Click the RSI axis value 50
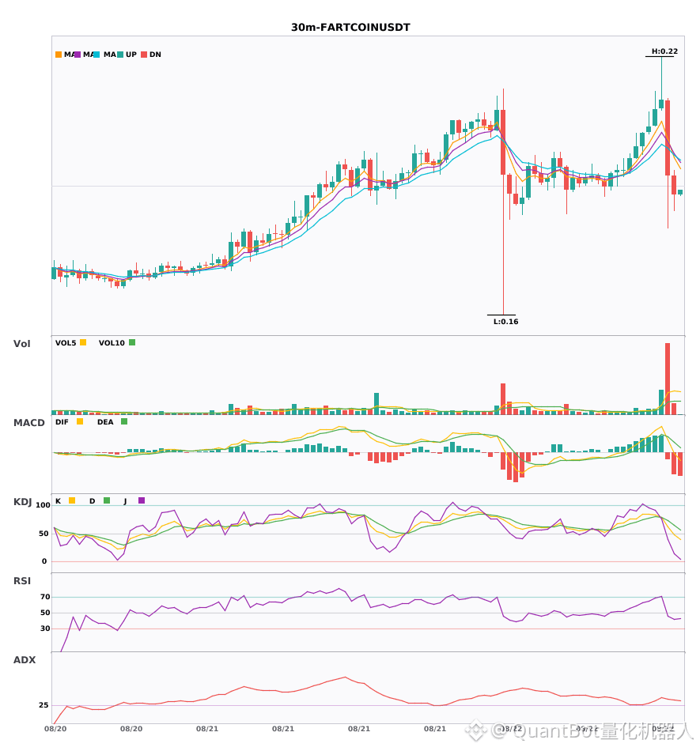This screenshot has width=700, height=751. 45,613
